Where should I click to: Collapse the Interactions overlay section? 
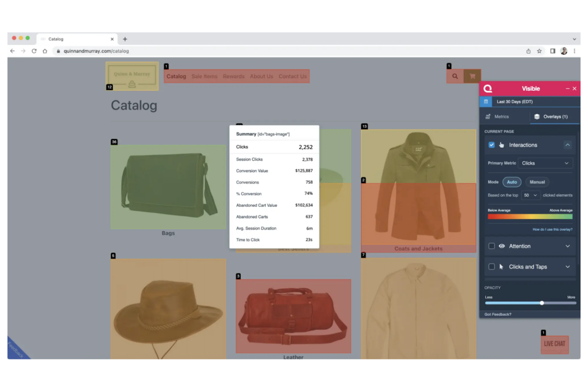(x=568, y=145)
